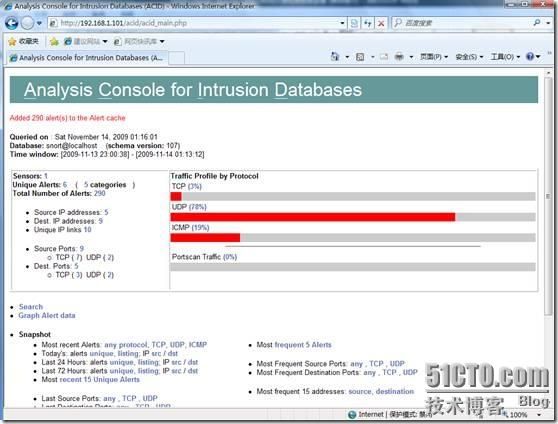Open the address bar history dropdown
The height and width of the screenshot is (424, 558).
342,23
